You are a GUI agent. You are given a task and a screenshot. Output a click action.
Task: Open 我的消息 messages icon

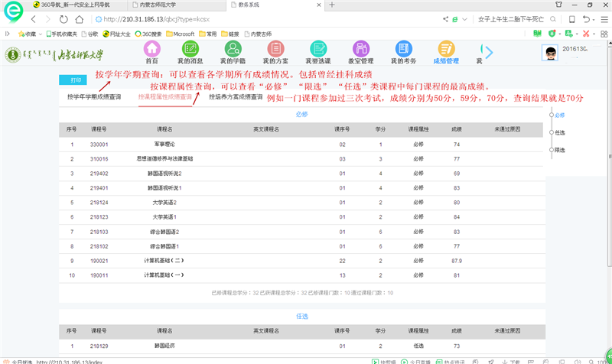[x=190, y=50]
